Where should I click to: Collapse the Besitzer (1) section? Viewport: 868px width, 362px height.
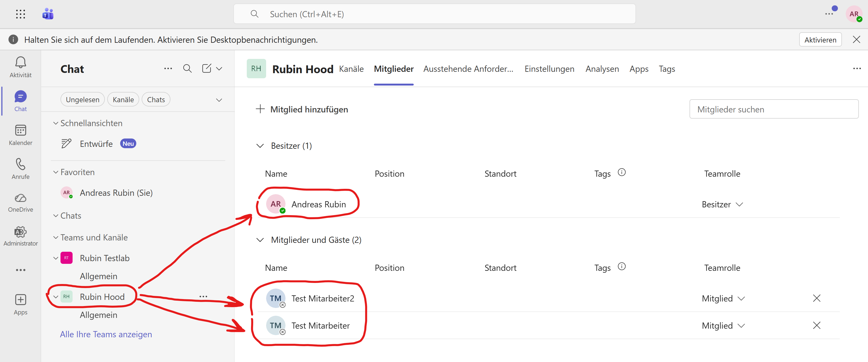pos(260,146)
